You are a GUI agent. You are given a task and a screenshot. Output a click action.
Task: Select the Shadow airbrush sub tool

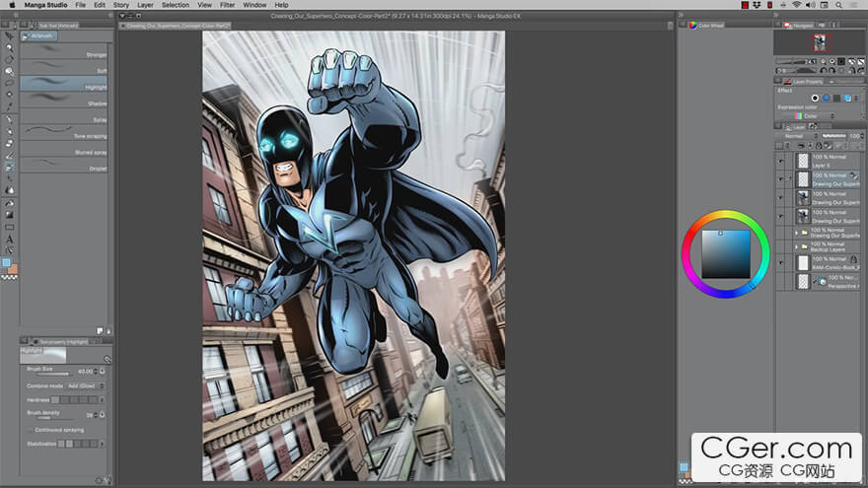[x=64, y=101]
